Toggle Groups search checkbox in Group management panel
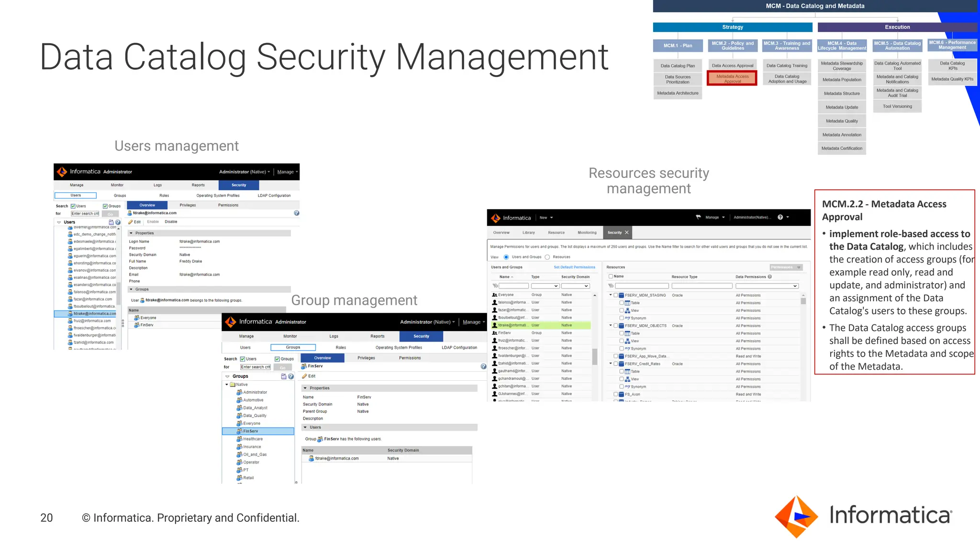This screenshot has height=551, width=980. 277,359
